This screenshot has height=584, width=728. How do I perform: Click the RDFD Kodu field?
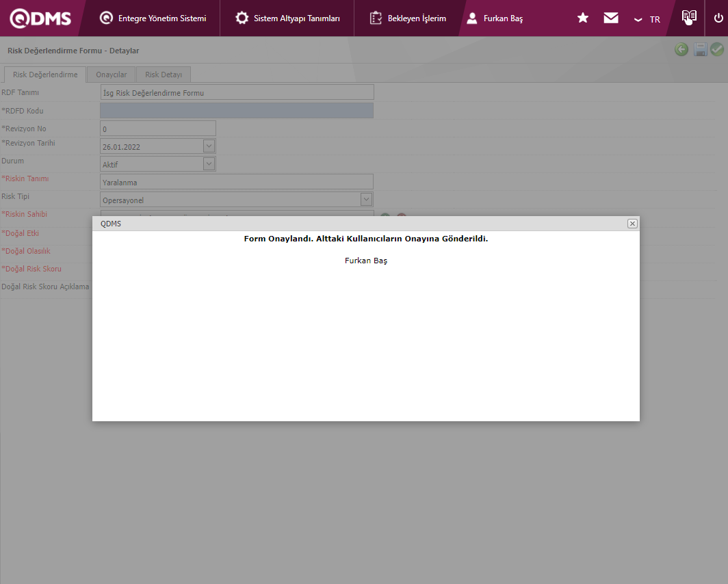point(237,110)
